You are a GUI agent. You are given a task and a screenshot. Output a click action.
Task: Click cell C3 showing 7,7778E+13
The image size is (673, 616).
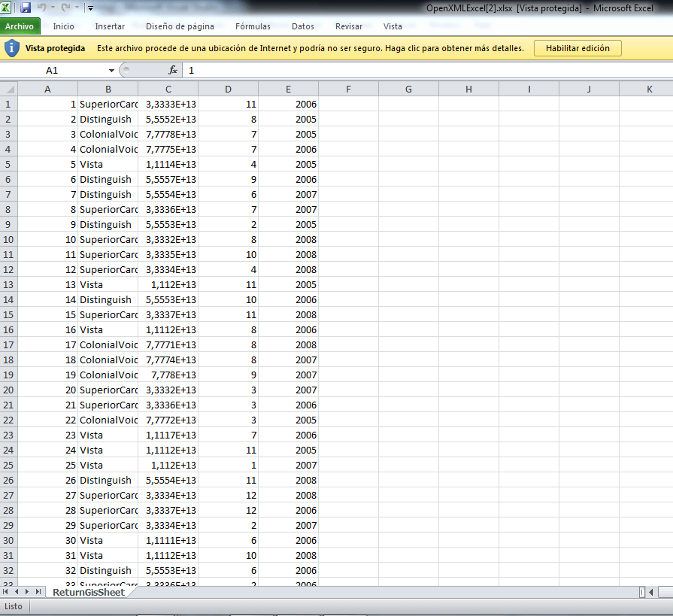coord(168,135)
